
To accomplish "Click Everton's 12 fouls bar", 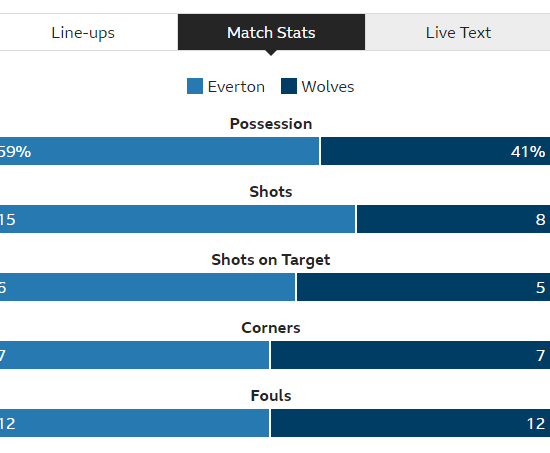I will pos(134,423).
